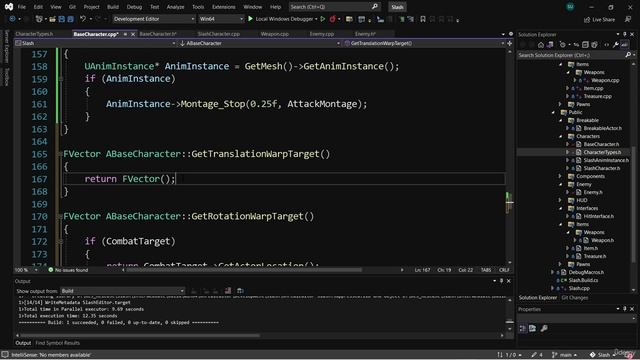Viewport: 640px width, 360px height.
Task: Pin the BaseCharacter.cpp tab
Action: (x=125, y=34)
